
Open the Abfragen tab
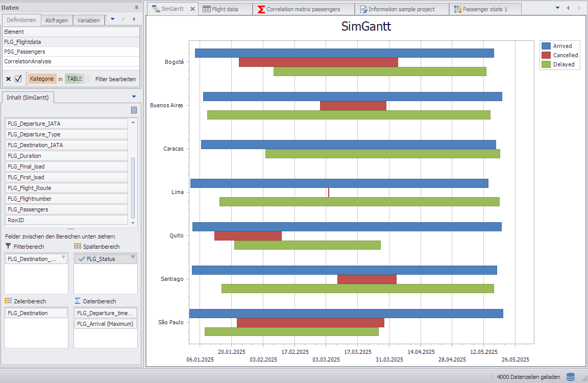(57, 20)
